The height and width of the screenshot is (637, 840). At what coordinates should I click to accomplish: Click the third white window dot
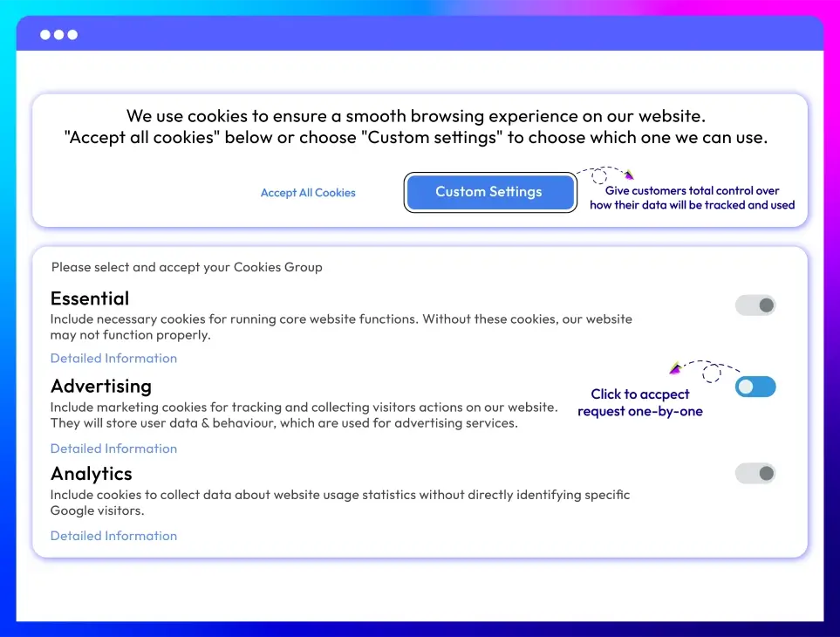pos(73,35)
